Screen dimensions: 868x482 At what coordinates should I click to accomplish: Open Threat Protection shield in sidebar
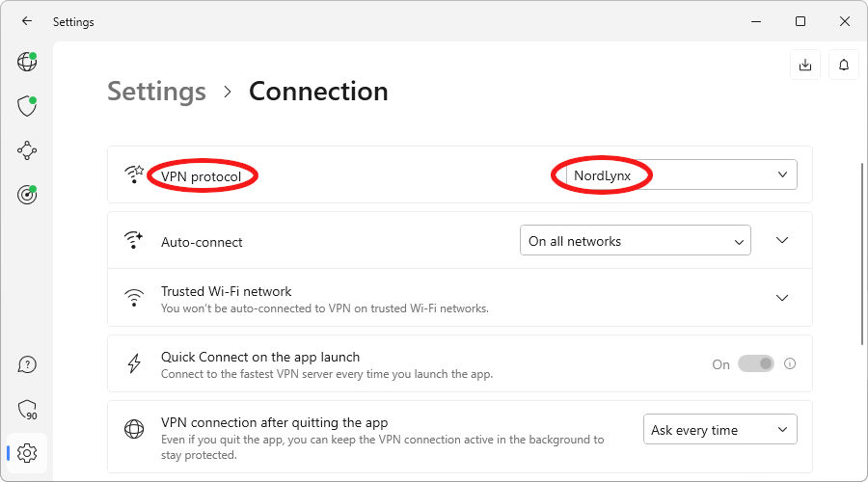pyautogui.click(x=27, y=106)
